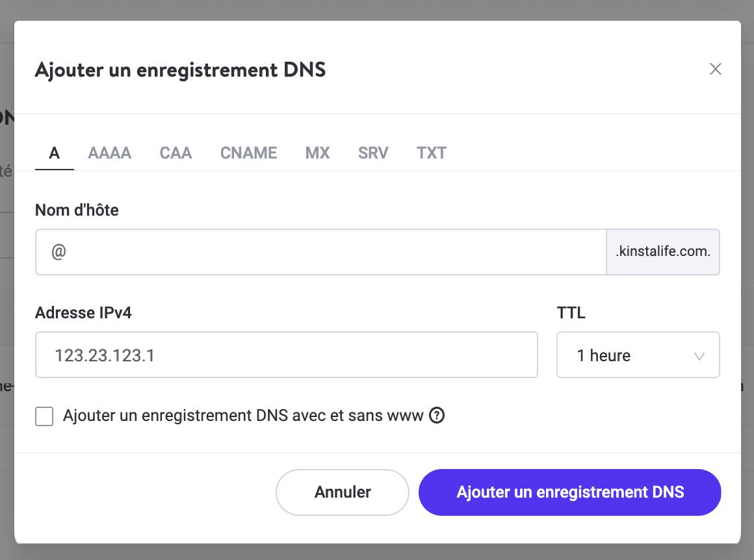Viewport: 754px width, 560px height.
Task: Click Annuler to cancel
Action: [342, 492]
